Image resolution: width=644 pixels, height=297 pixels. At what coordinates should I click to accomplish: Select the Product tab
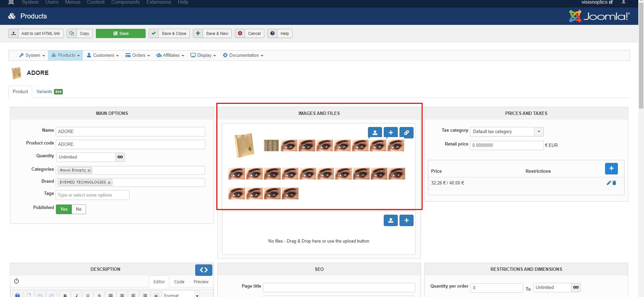coord(20,92)
